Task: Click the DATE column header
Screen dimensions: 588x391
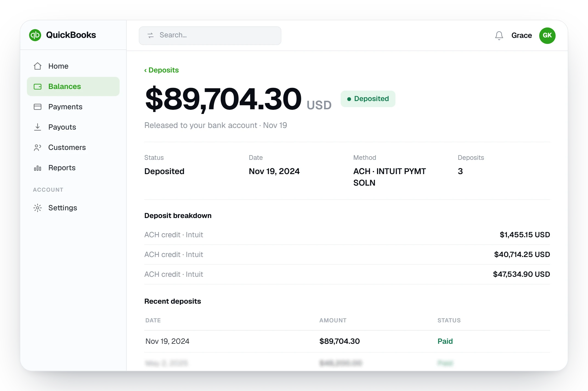Action: coord(153,320)
